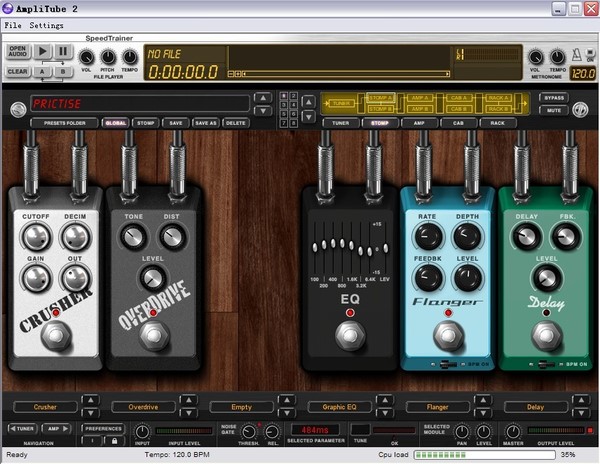Toggle the BYPASS button
This screenshot has width=600, height=464.
pyautogui.click(x=554, y=98)
